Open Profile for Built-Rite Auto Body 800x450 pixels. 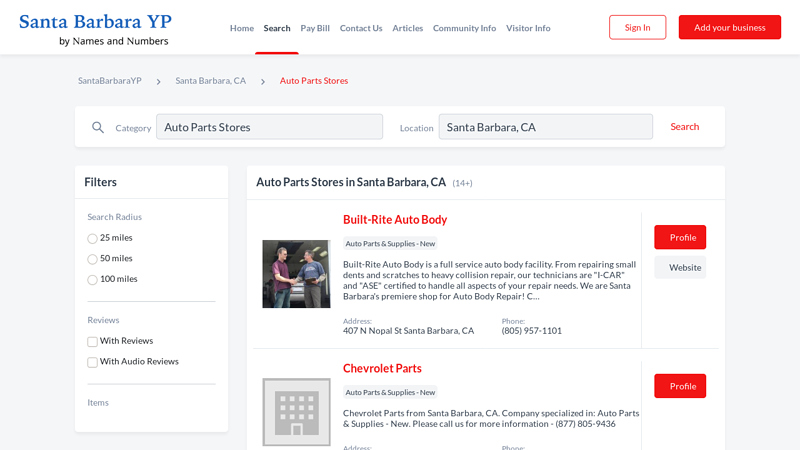point(680,237)
